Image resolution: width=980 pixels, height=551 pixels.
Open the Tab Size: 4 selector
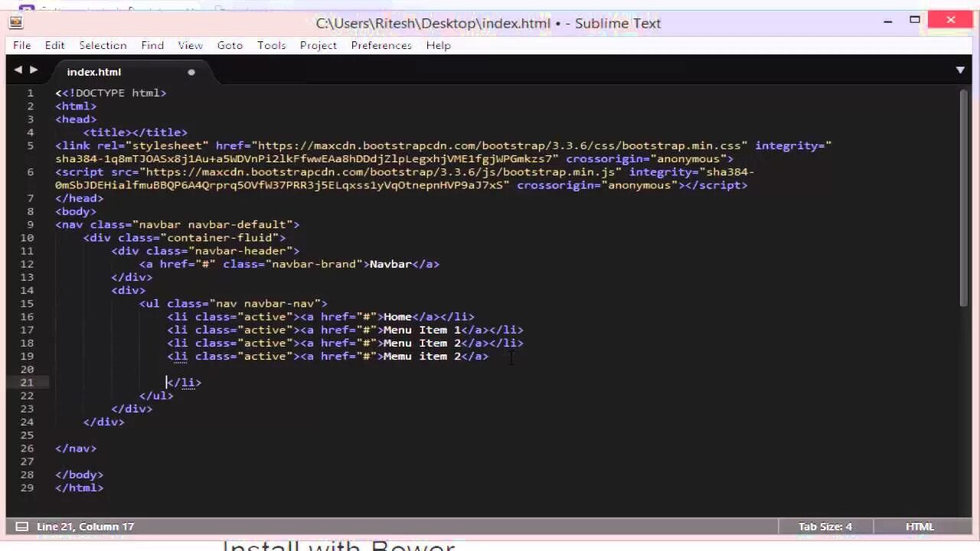(825, 527)
